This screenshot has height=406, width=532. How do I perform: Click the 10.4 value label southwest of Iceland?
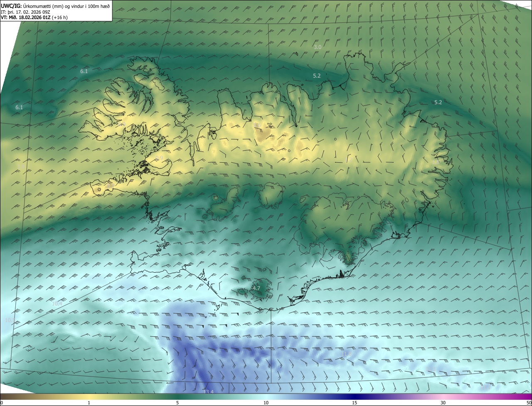(x=57, y=304)
